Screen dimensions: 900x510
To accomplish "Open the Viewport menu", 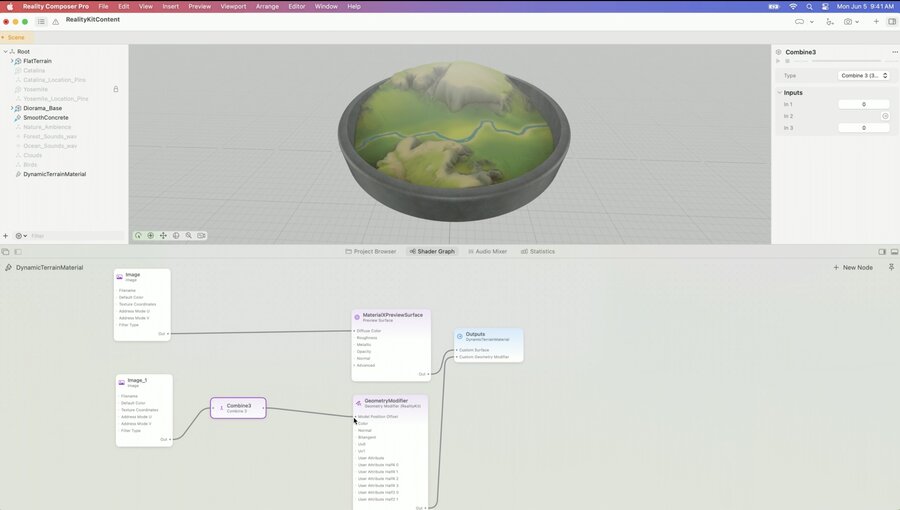I will 233,6.
